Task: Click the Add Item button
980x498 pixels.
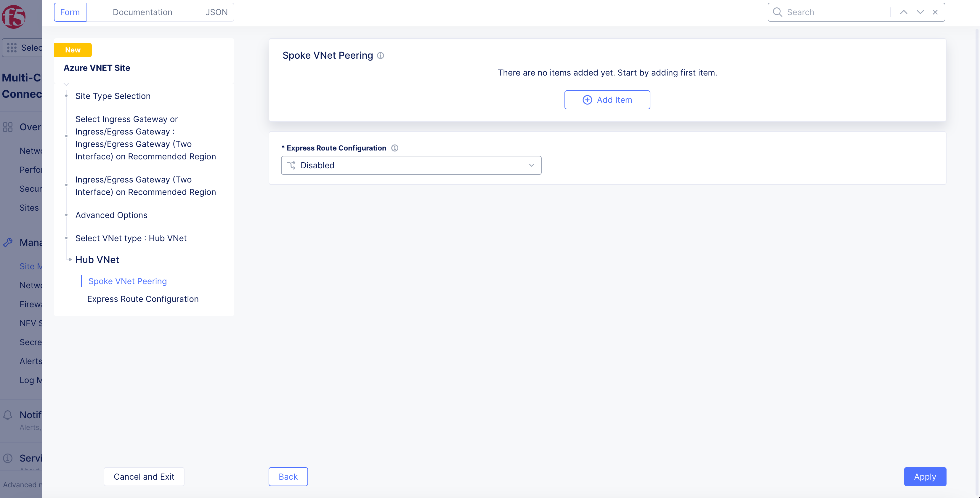Action: tap(607, 100)
